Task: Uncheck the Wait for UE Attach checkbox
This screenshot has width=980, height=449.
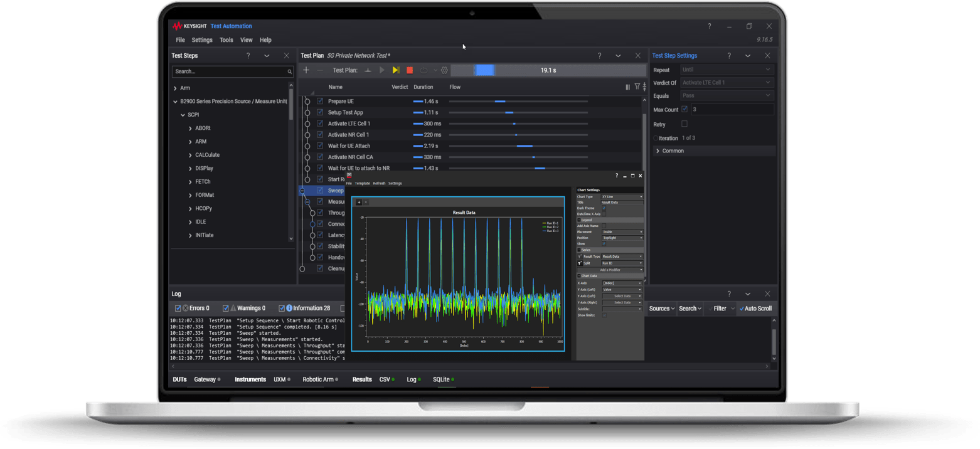Action: 320,145
